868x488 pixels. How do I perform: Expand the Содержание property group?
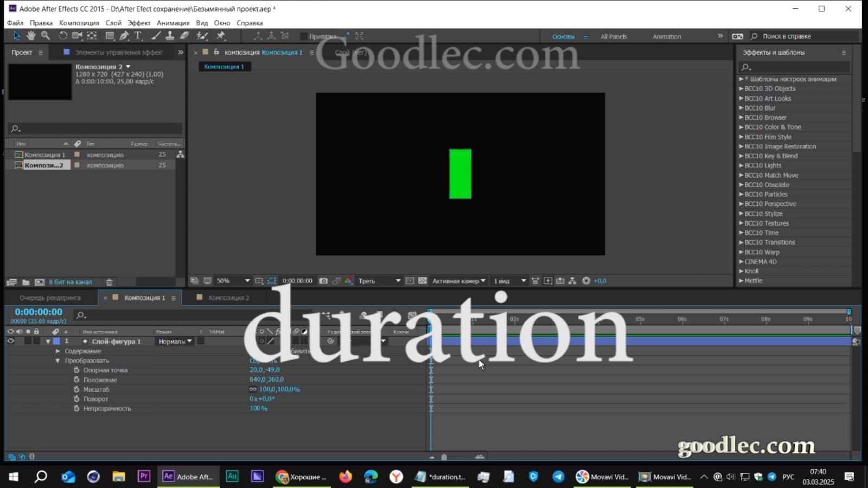pyautogui.click(x=58, y=351)
